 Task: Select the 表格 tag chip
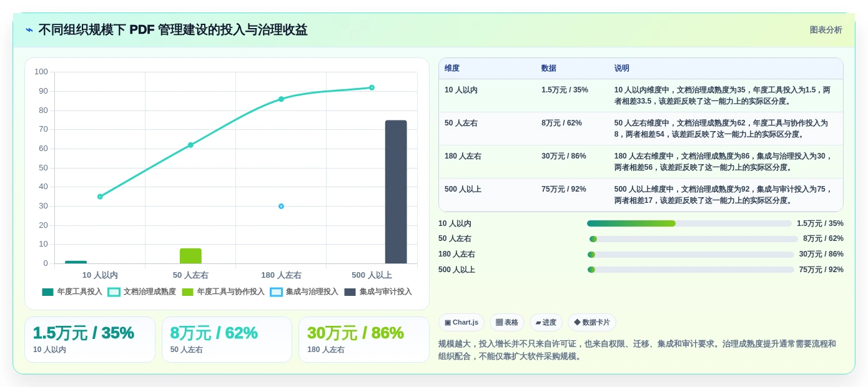(507, 322)
